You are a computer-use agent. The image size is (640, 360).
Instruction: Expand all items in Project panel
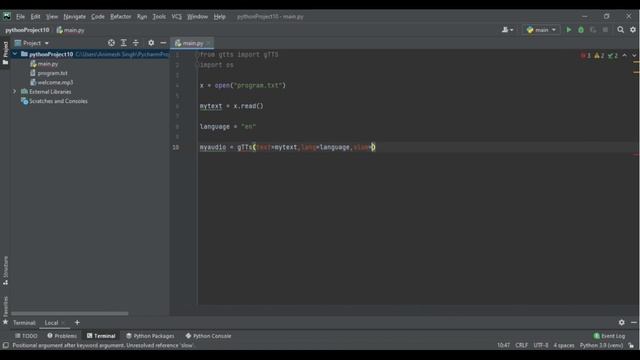[124, 43]
